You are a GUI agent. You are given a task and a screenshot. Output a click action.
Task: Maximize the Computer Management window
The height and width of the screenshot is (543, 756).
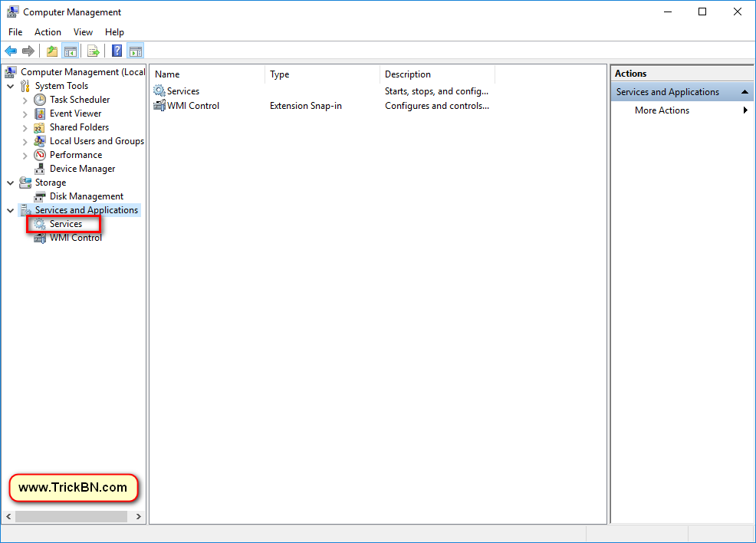click(x=702, y=12)
